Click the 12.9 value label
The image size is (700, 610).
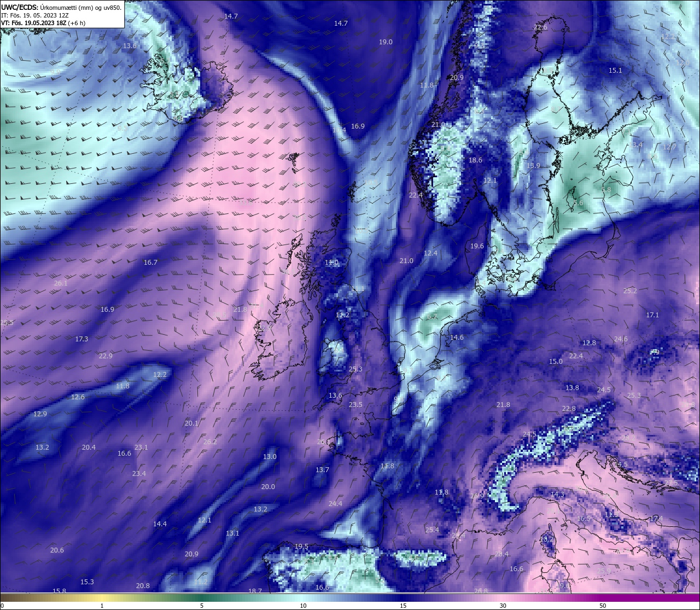(40, 414)
